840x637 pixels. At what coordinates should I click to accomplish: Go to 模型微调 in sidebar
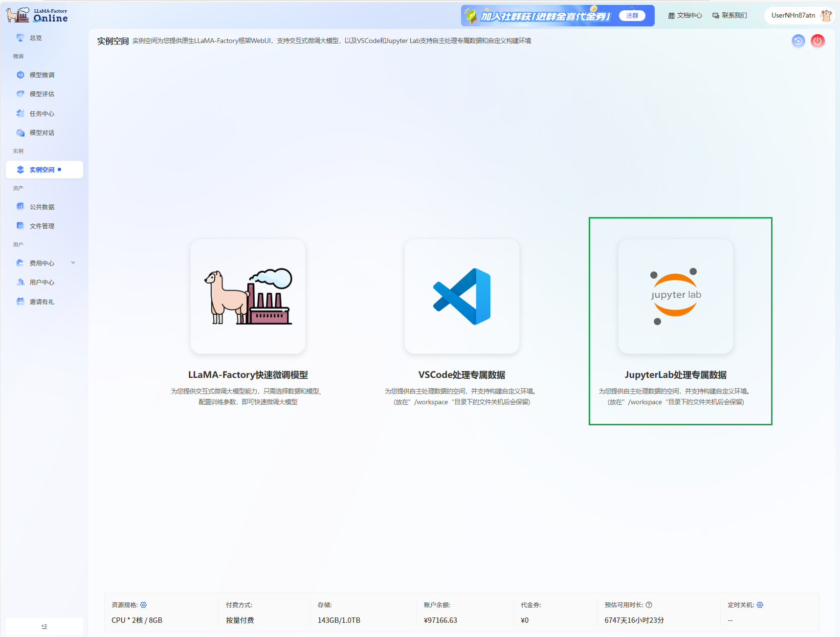coord(42,75)
